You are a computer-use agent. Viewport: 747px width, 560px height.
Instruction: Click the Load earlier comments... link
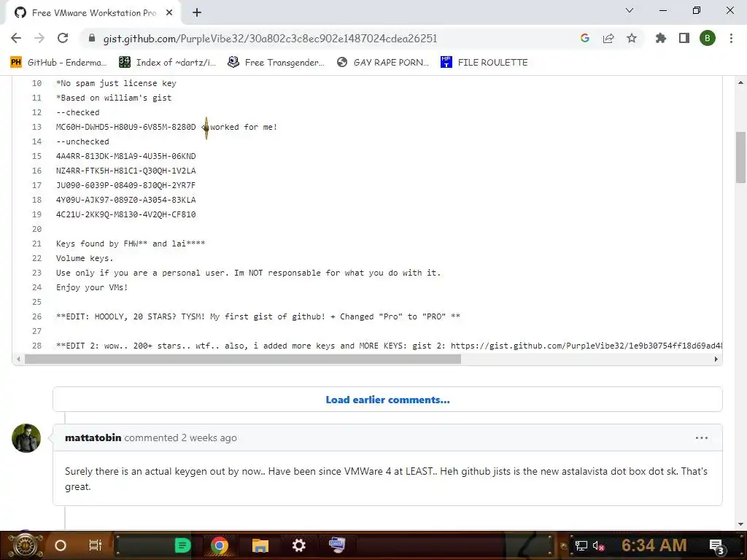click(x=387, y=400)
